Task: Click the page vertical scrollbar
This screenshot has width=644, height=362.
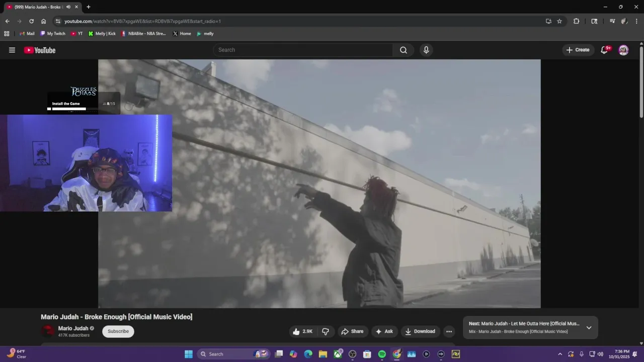Action: 641,83
